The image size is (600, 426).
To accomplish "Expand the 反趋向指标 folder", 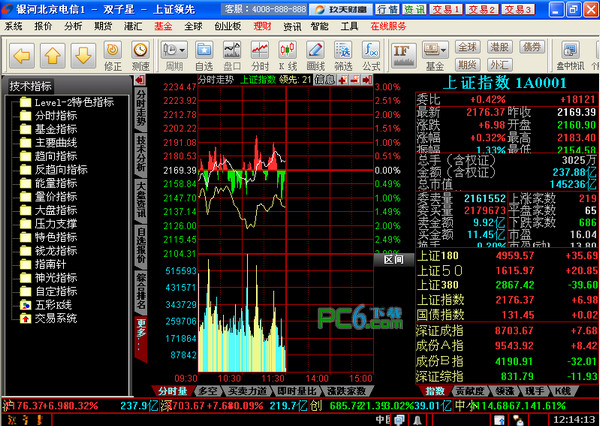I will [x=54, y=170].
